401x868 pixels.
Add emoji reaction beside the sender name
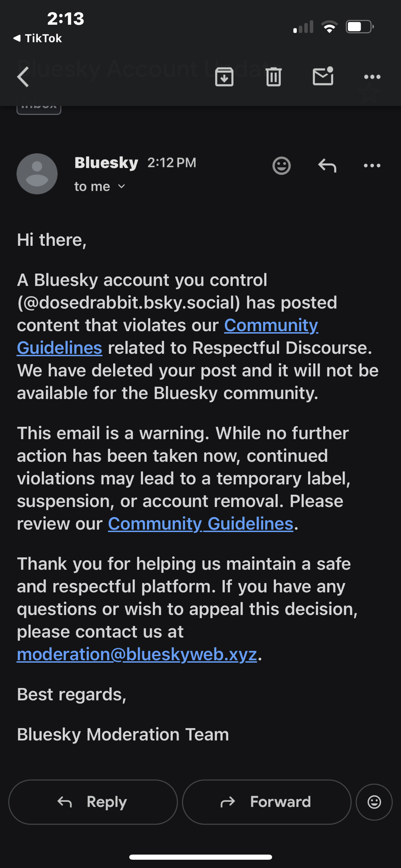(281, 165)
